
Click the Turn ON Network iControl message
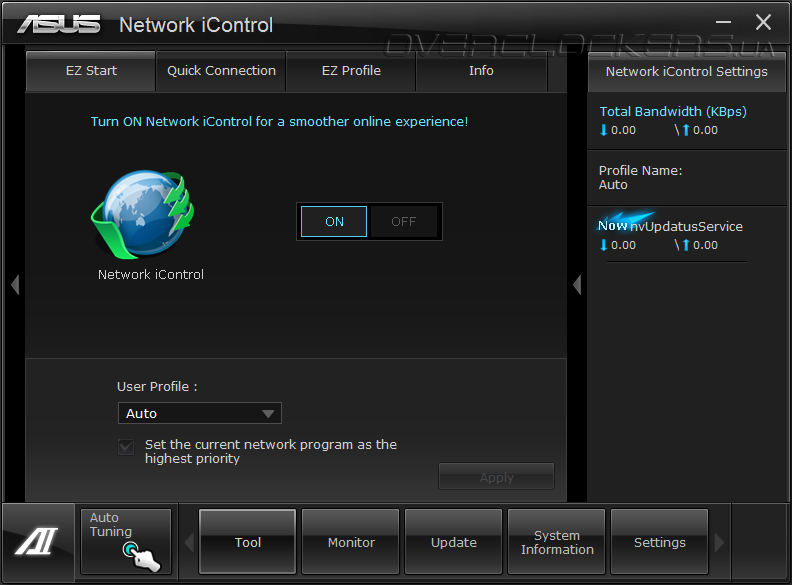click(x=279, y=122)
